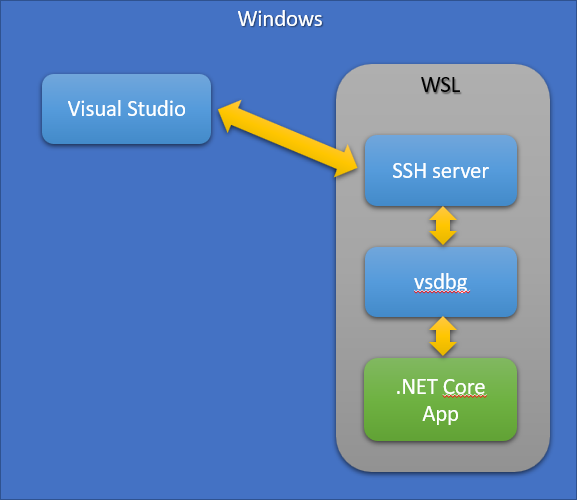Select the vsdbg box

pyautogui.click(x=441, y=282)
